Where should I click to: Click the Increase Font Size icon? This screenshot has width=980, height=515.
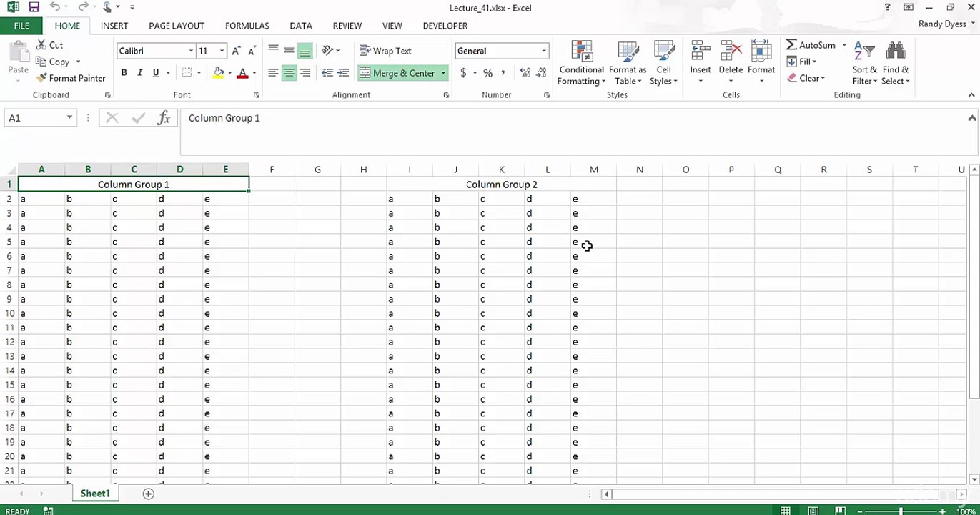(237, 51)
